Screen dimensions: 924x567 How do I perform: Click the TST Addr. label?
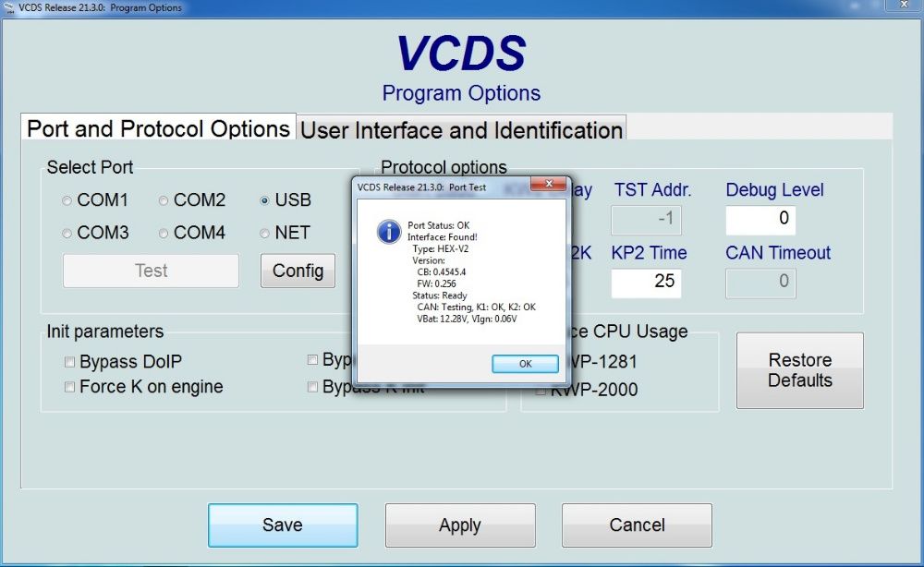point(652,189)
